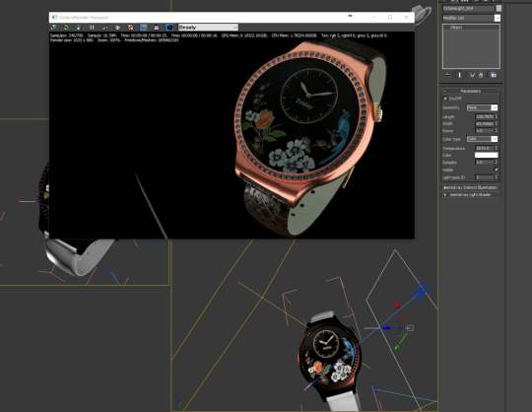This screenshot has height=412, width=532.
Task: Click the first icon in the Octane viewport toolbar
Action: [53, 28]
